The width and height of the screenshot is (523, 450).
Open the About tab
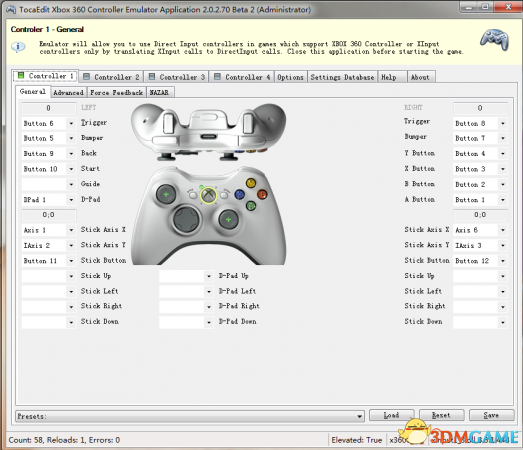click(420, 77)
